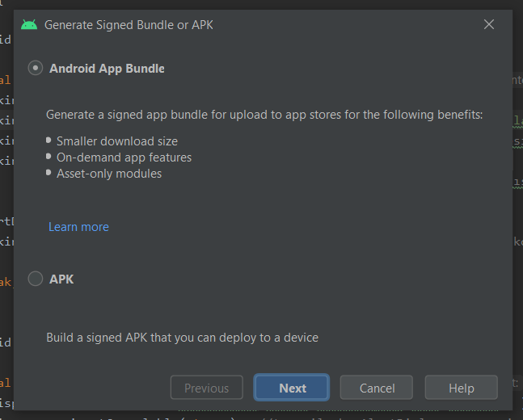Cancel the signed bundle wizard
The image size is (523, 420).
click(377, 388)
